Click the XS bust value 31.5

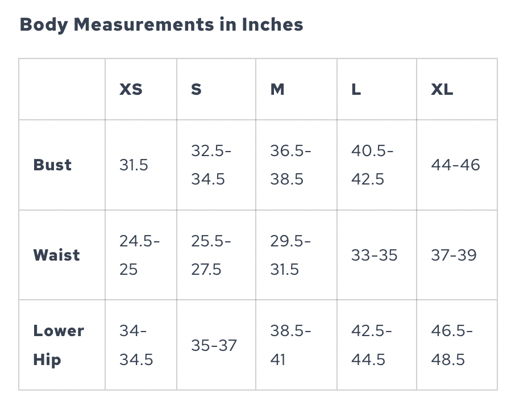click(x=134, y=165)
